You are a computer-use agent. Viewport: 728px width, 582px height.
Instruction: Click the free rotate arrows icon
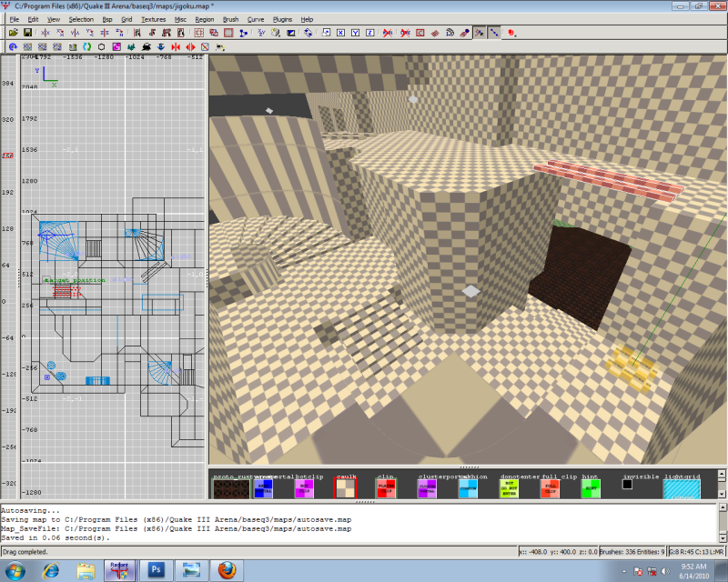[308, 33]
